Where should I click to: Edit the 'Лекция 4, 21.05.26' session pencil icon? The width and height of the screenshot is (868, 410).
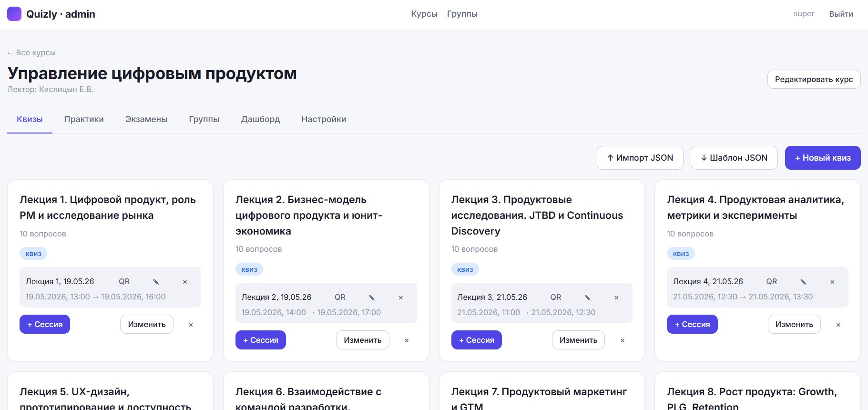pyautogui.click(x=804, y=282)
